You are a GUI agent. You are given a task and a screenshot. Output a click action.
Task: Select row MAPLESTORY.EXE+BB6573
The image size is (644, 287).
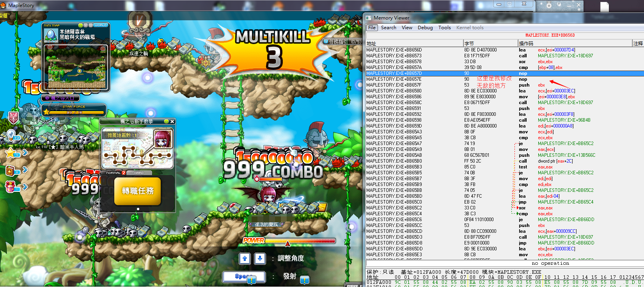[505, 56]
